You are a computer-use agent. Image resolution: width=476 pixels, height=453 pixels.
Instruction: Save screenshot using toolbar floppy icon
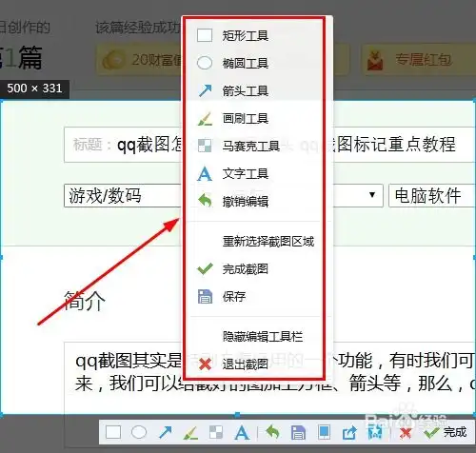click(298, 433)
